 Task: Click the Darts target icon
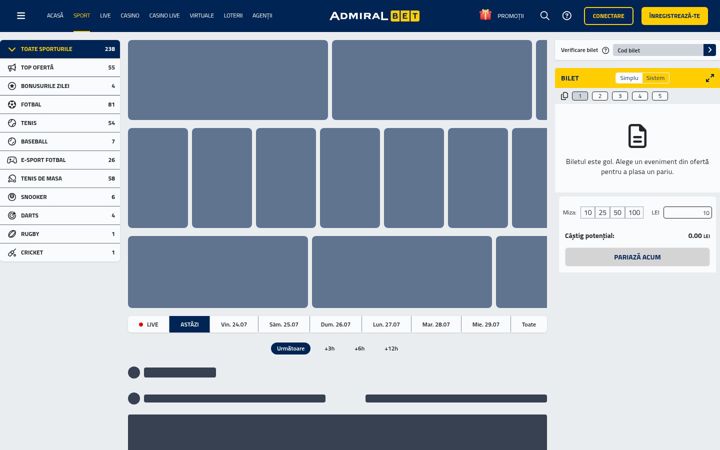point(12,215)
